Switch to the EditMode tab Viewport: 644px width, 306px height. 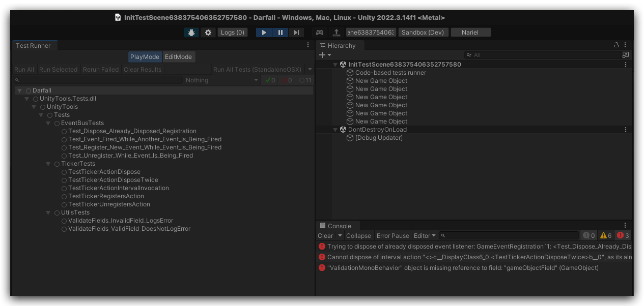178,57
